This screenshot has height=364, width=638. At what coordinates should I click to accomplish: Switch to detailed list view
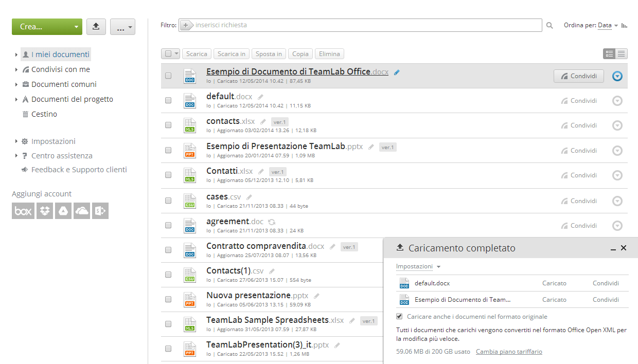point(609,53)
